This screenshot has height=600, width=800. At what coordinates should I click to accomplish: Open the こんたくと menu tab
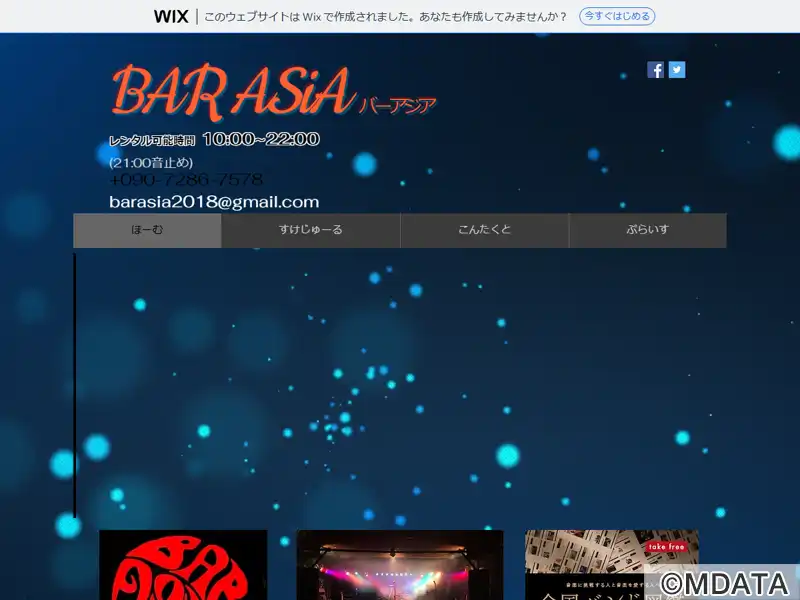[x=485, y=230]
